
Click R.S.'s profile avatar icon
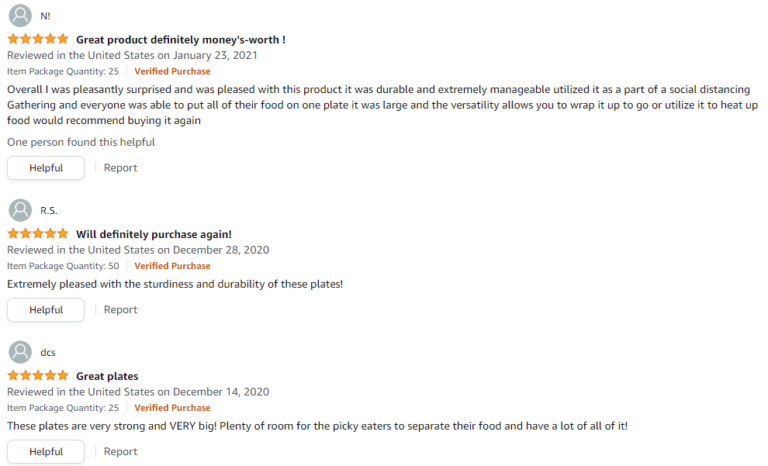(x=19, y=210)
